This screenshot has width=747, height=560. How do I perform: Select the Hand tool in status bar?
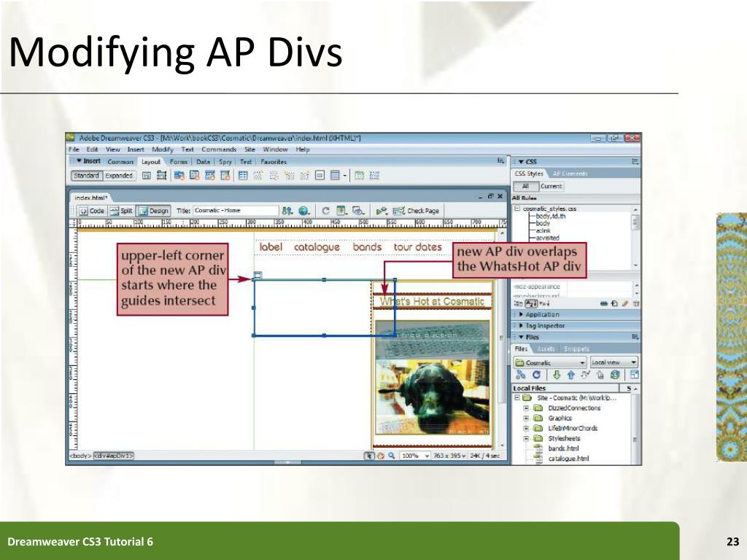tap(381, 456)
